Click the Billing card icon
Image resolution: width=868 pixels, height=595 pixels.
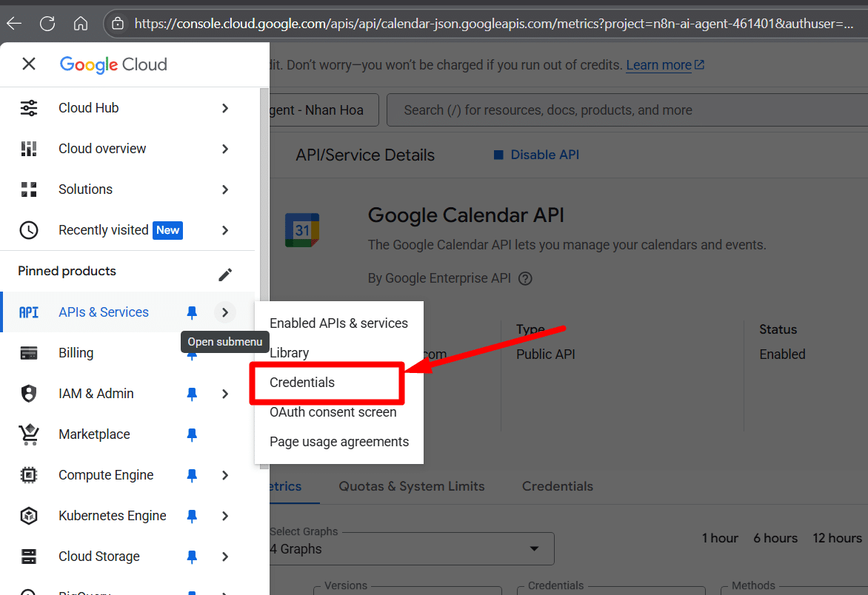(29, 353)
